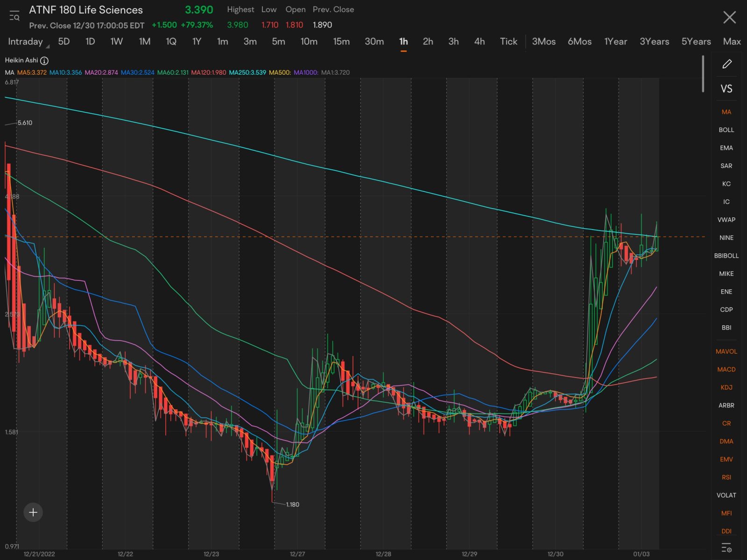
Task: Toggle the RSI sub-indicator
Action: click(x=726, y=477)
